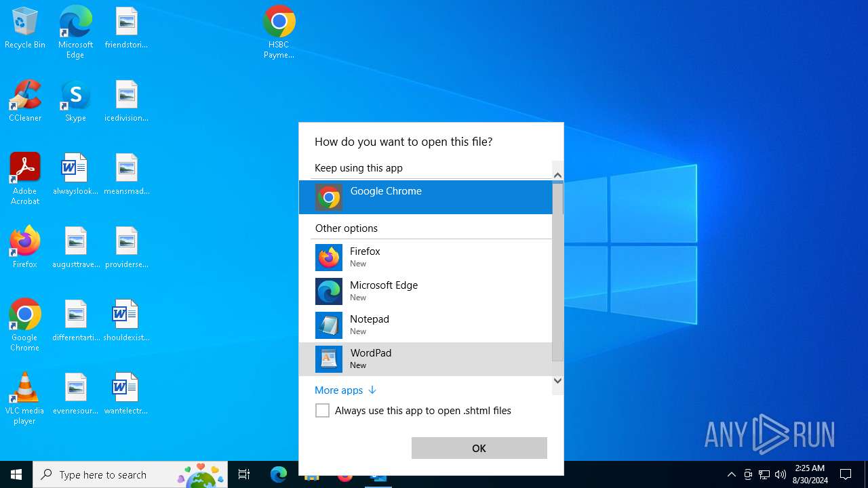868x488 pixels.
Task: Select the augusttrave... file icon
Action: tap(75, 248)
